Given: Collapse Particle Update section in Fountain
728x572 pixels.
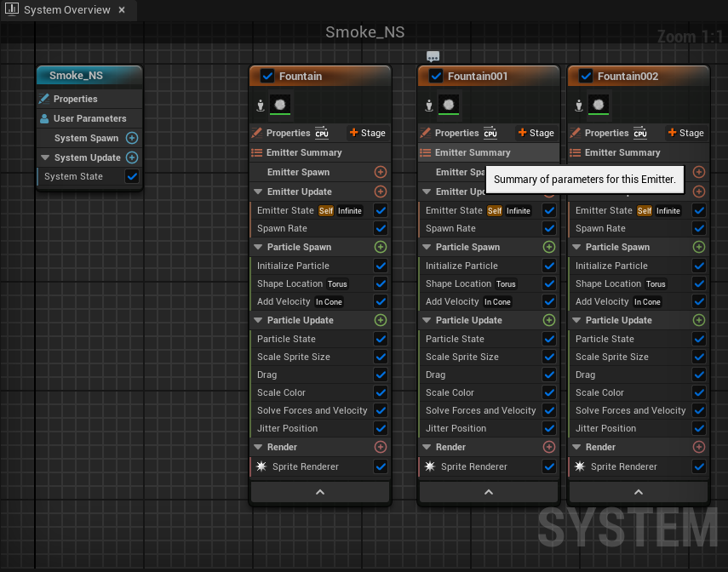Looking at the screenshot, I should 259,320.
